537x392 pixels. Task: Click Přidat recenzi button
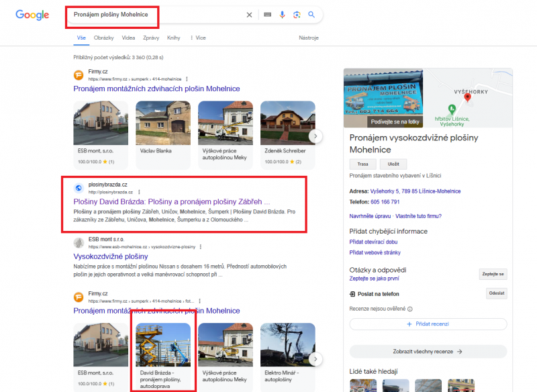(x=428, y=324)
